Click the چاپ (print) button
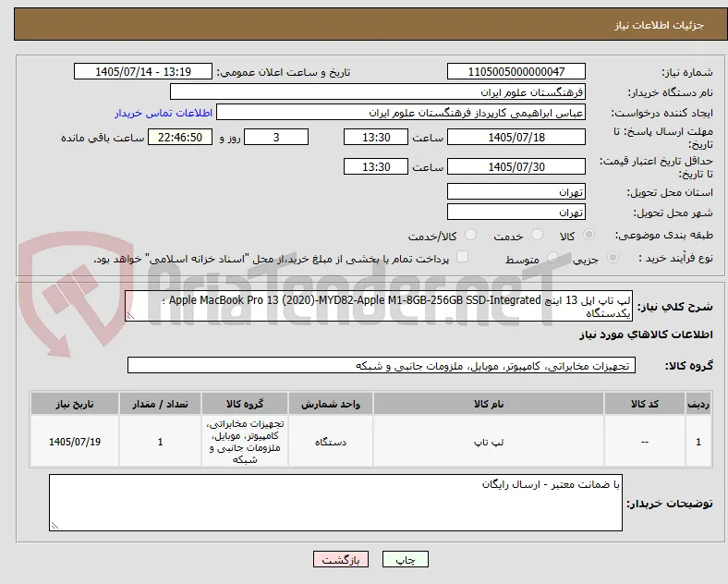728x584 pixels. [x=405, y=559]
